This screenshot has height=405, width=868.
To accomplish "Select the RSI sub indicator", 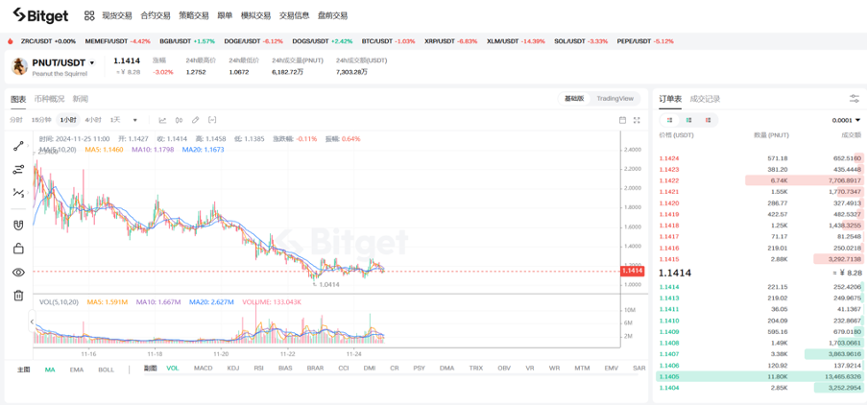I will [x=258, y=368].
